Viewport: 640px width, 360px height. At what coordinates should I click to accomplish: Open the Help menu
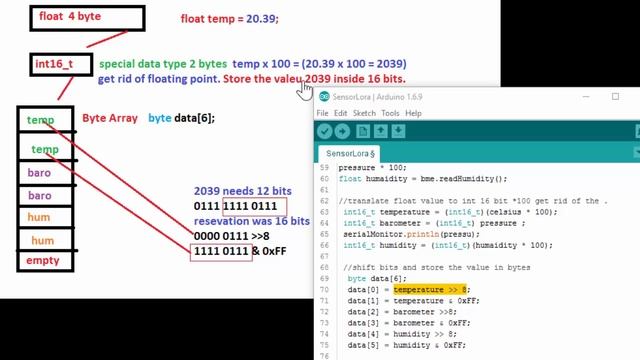pyautogui.click(x=413, y=113)
